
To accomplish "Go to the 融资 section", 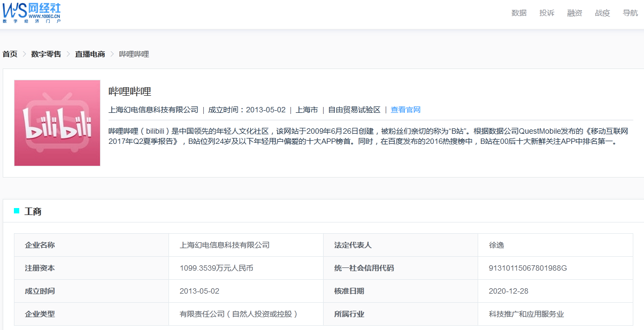I will point(574,13).
